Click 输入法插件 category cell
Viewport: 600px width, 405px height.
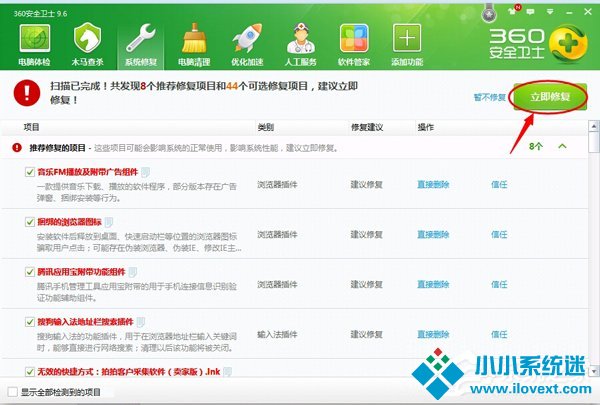277,334
